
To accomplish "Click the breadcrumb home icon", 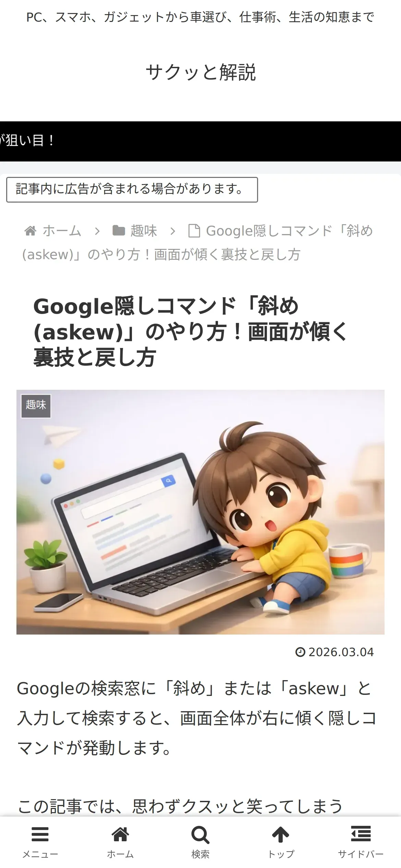I will tap(31, 231).
